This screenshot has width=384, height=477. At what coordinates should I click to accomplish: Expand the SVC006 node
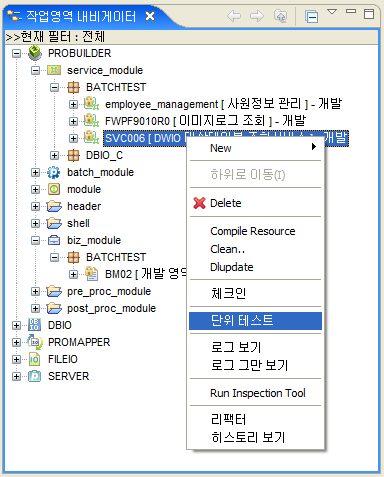[73, 138]
